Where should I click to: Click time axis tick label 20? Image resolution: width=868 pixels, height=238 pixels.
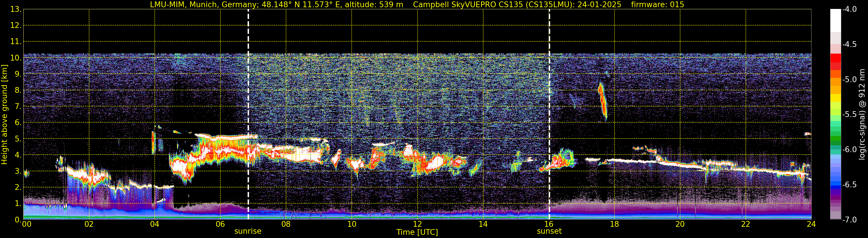[x=680, y=224]
